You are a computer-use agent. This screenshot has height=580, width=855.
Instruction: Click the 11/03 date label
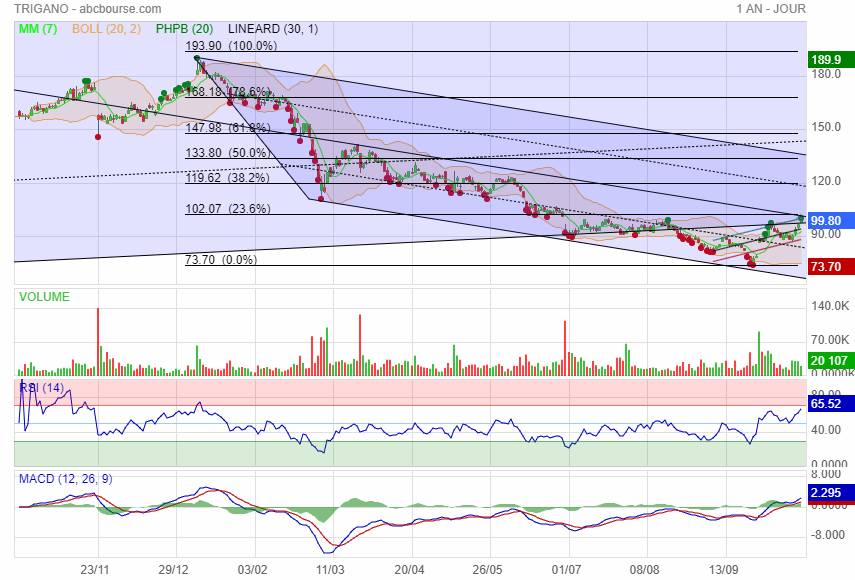[x=330, y=570]
